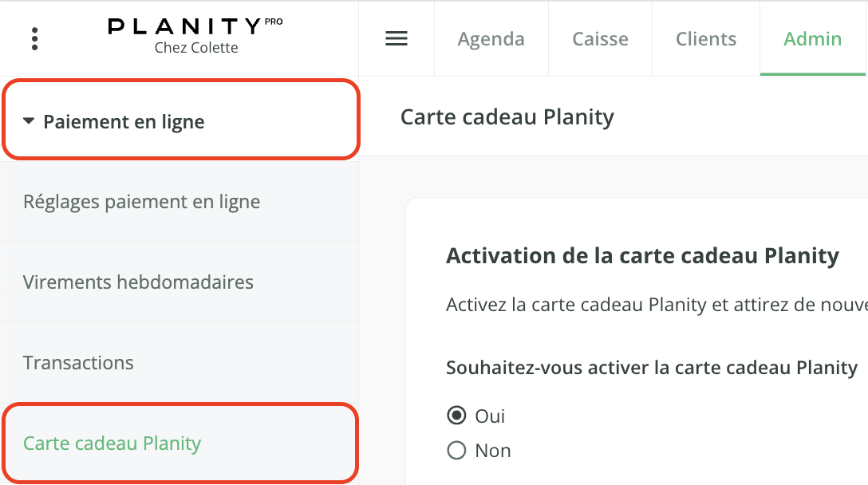Open the three-dot vertical menu

pos(35,39)
